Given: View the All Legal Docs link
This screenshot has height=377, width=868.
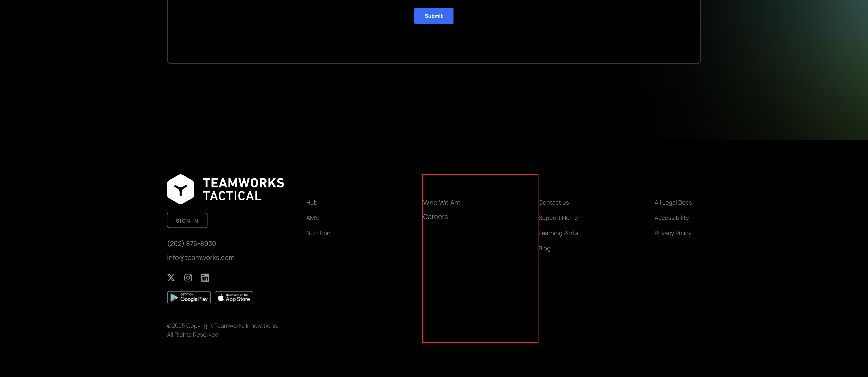Looking at the screenshot, I should tap(673, 203).
